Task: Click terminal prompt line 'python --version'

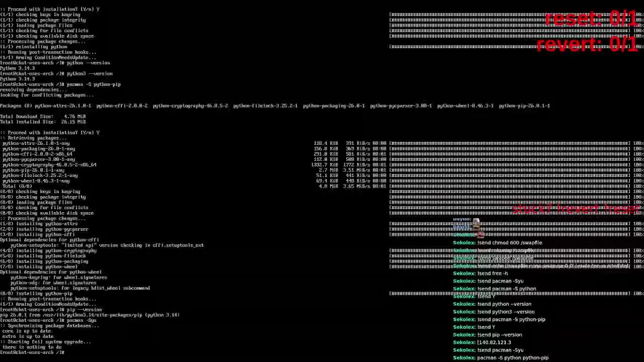Action: point(55,63)
